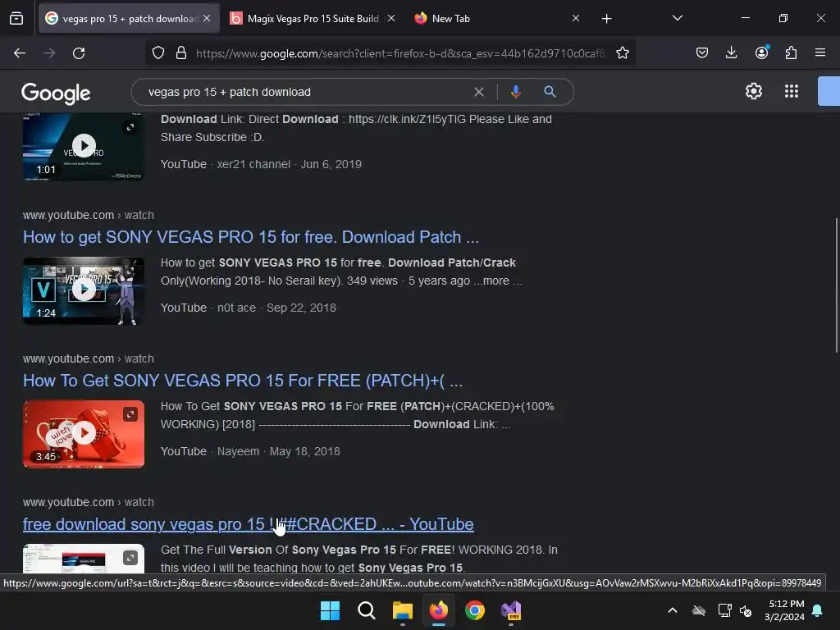840x630 pixels.
Task: Click the Google search magnifier button
Action: click(x=550, y=92)
